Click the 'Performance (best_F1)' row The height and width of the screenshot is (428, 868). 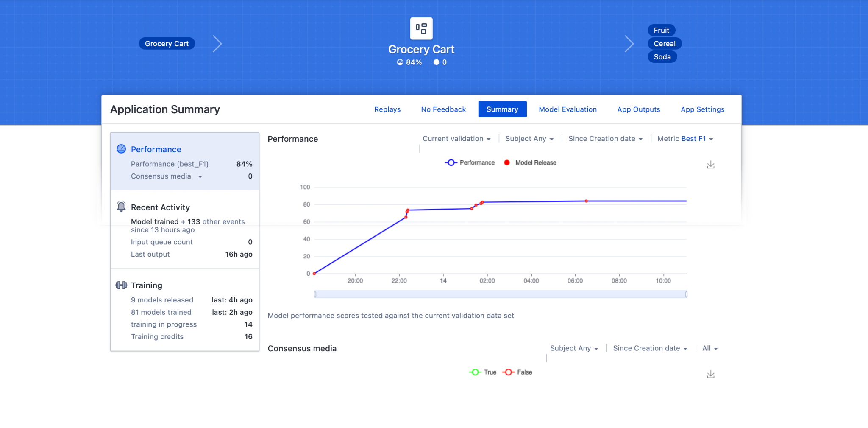click(192, 164)
